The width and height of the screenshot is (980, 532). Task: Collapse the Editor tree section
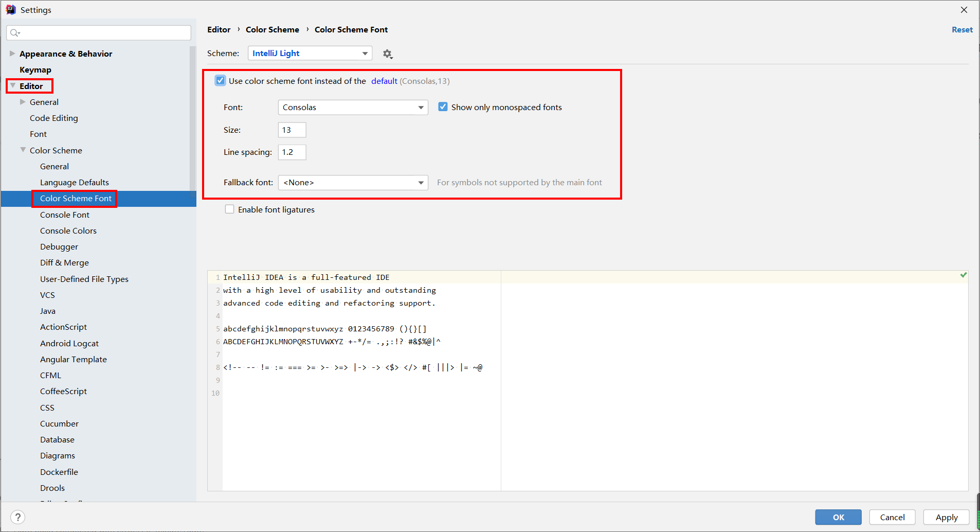(x=13, y=86)
